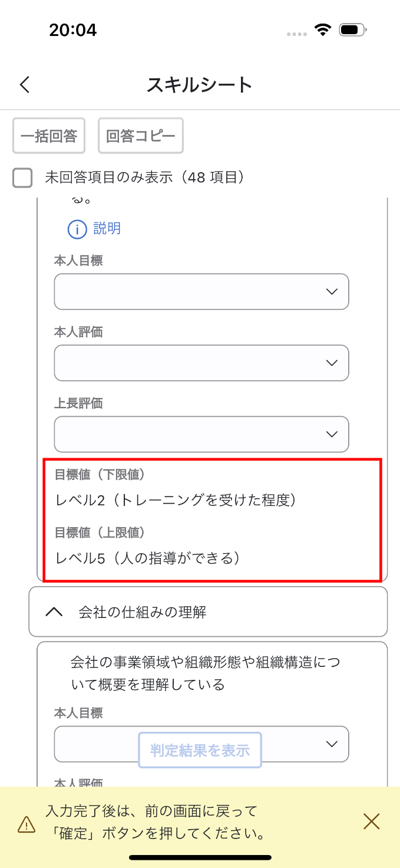
Task: Tap the home indicator bar
Action: pos(200,857)
